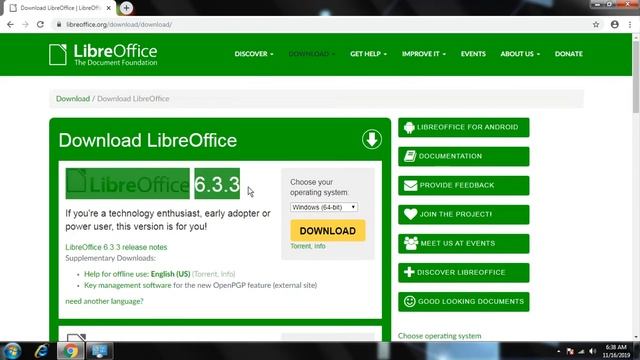The height and width of the screenshot is (360, 640).
Task: Open LibreOffice 6.3.3 release notes link
Action: pyautogui.click(x=116, y=247)
